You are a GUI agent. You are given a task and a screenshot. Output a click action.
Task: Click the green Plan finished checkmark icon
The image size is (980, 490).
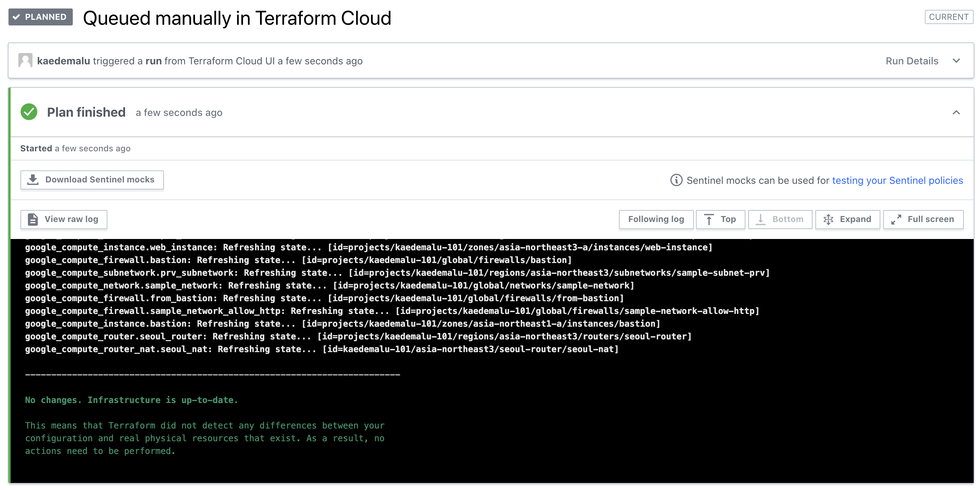click(29, 112)
